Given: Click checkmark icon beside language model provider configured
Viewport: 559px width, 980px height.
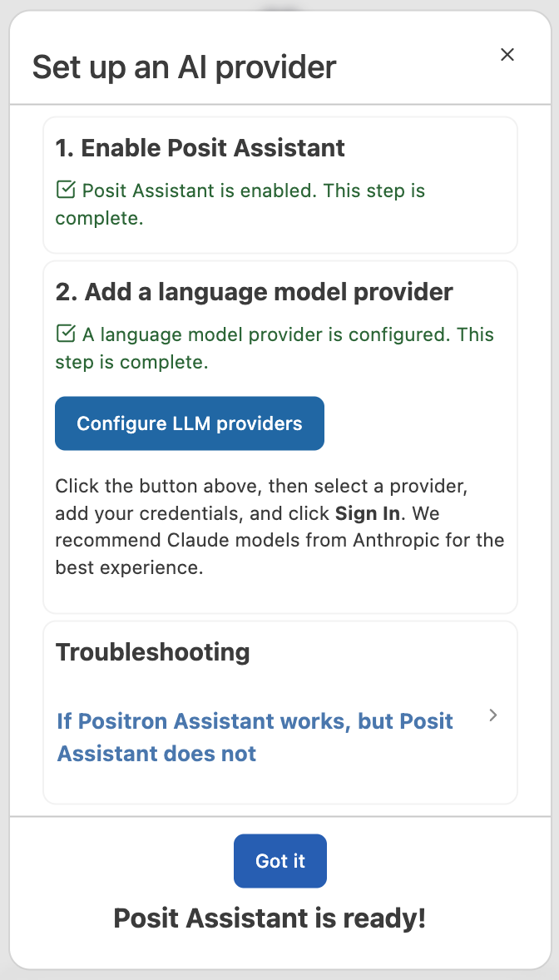Looking at the screenshot, I should coord(66,333).
